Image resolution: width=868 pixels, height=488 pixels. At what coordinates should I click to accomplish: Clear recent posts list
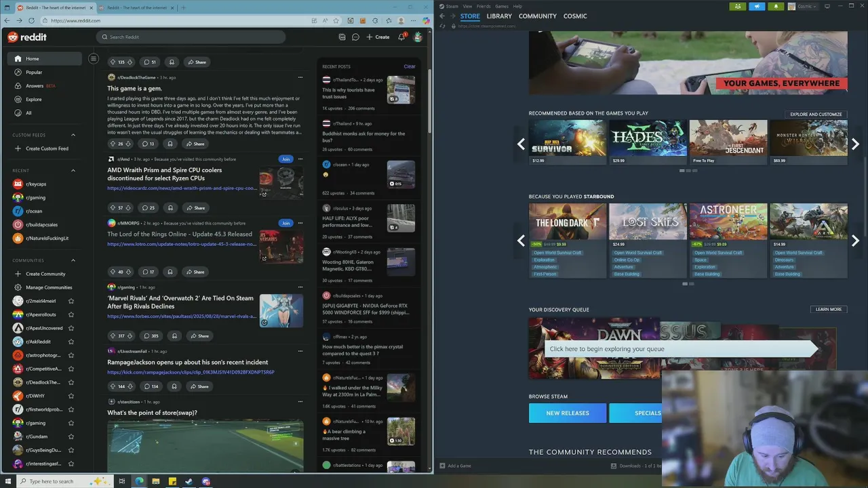coord(410,66)
